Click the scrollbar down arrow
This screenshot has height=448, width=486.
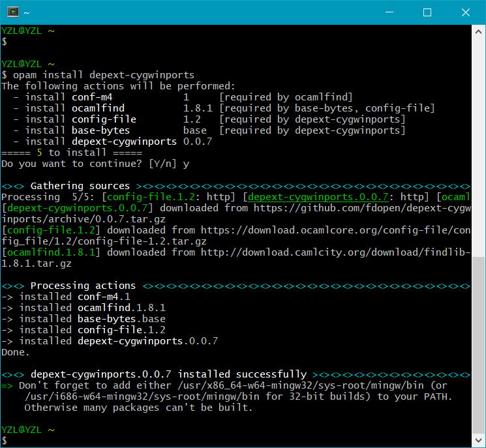tap(478, 440)
